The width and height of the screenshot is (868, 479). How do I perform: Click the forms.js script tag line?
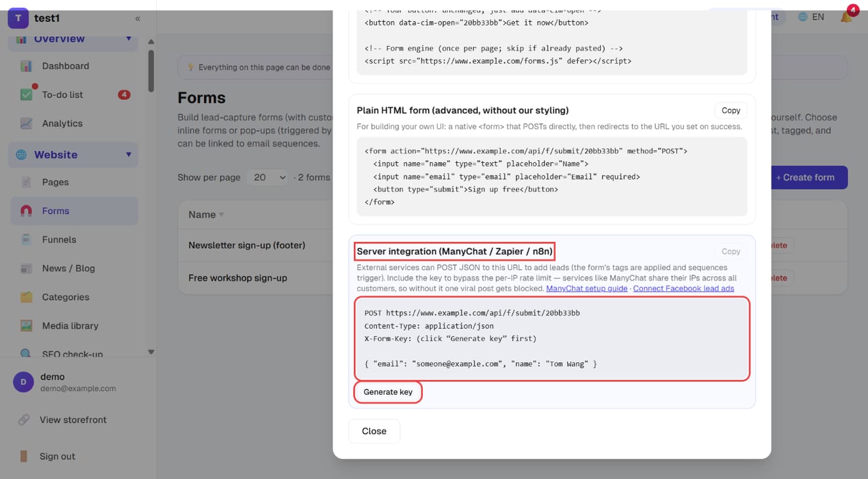tap(498, 61)
